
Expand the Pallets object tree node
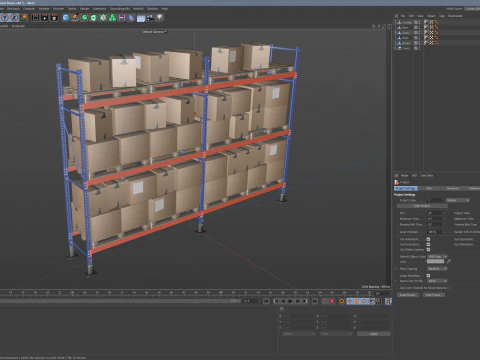pyautogui.click(x=396, y=48)
